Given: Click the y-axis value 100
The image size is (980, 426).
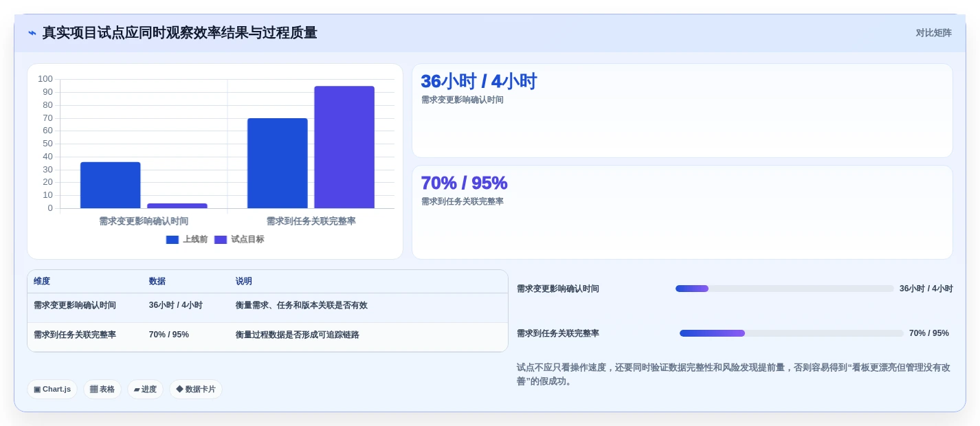Looking at the screenshot, I should tap(45, 79).
